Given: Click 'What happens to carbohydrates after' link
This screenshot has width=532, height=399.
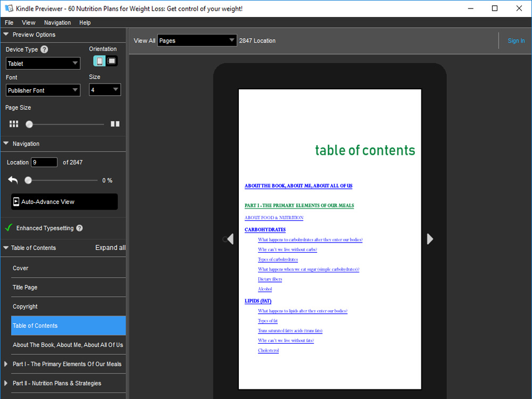Looking at the screenshot, I should [x=310, y=239].
